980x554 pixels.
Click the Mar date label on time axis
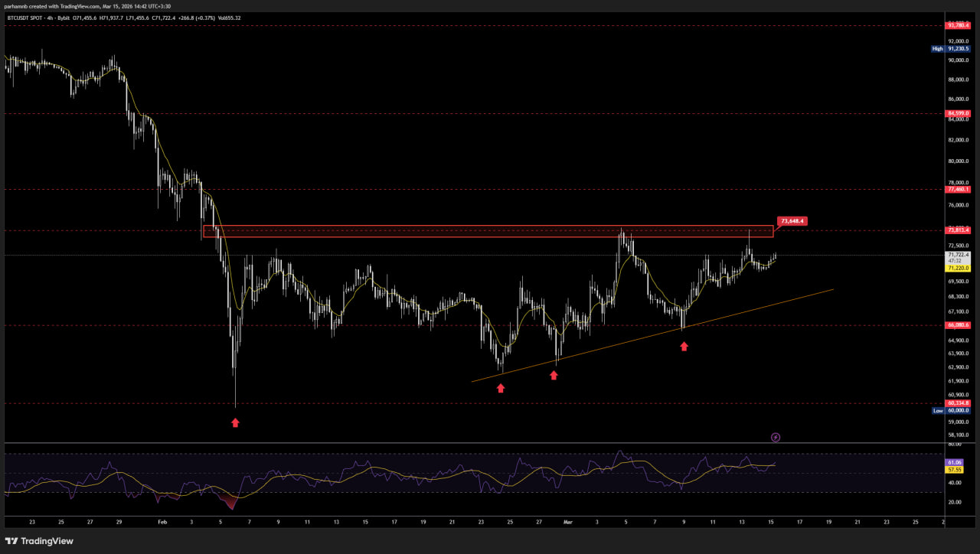click(568, 522)
